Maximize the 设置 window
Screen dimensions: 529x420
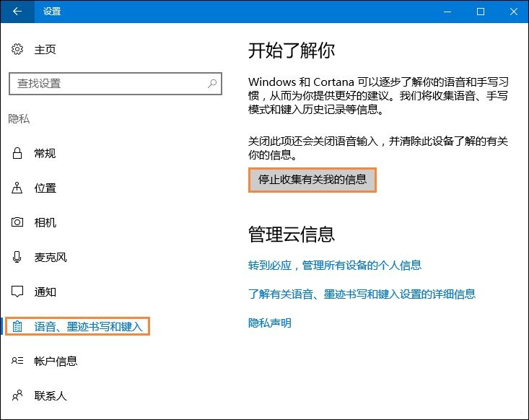pos(481,12)
